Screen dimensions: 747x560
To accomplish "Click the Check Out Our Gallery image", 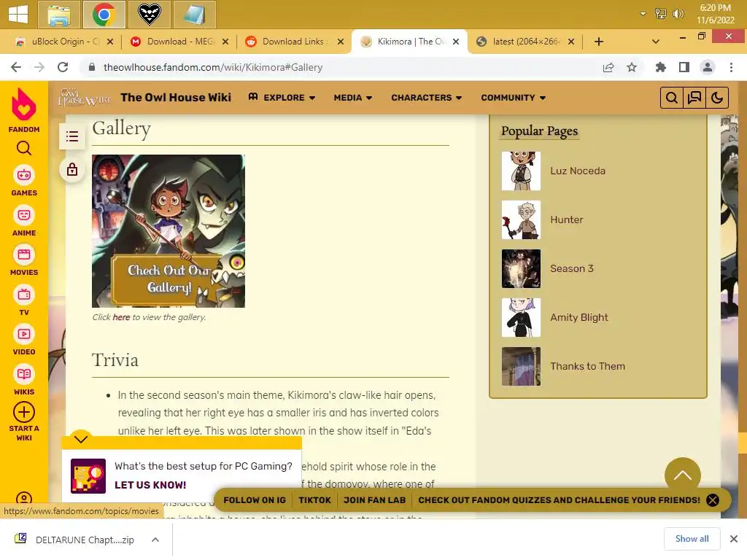I will (169, 231).
